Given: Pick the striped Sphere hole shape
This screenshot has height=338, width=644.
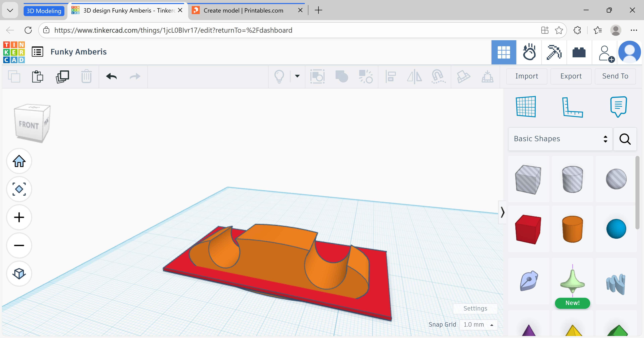Looking at the screenshot, I should 616,179.
